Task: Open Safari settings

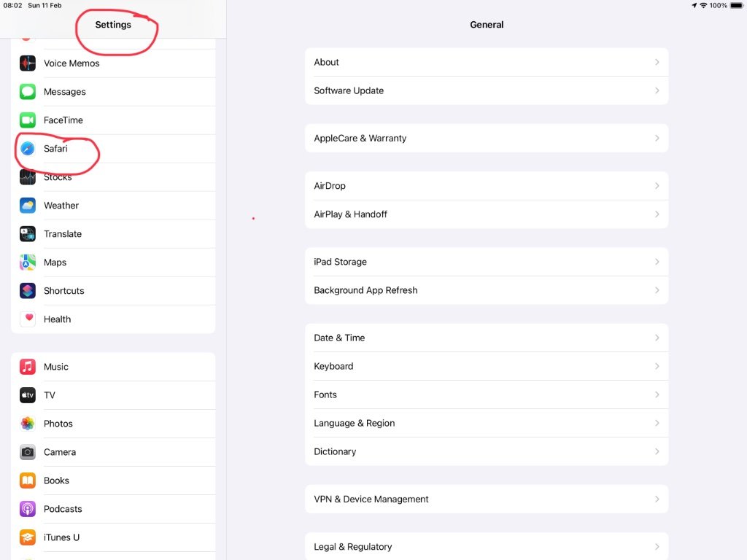Action: [113, 149]
